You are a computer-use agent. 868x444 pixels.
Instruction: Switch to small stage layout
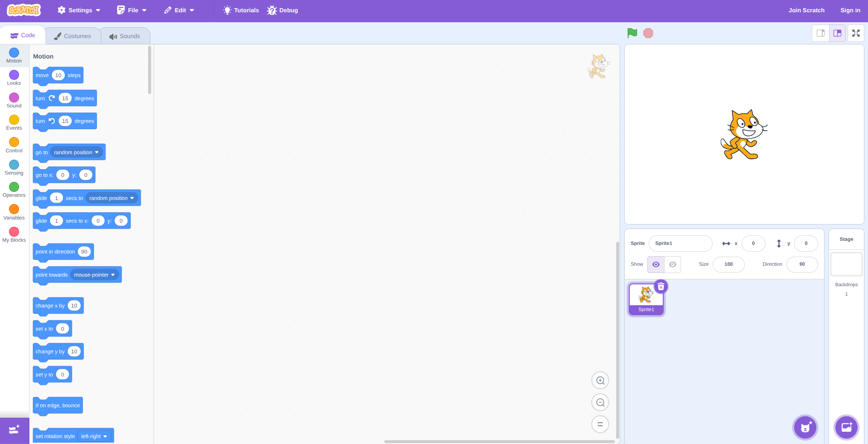pyautogui.click(x=820, y=33)
